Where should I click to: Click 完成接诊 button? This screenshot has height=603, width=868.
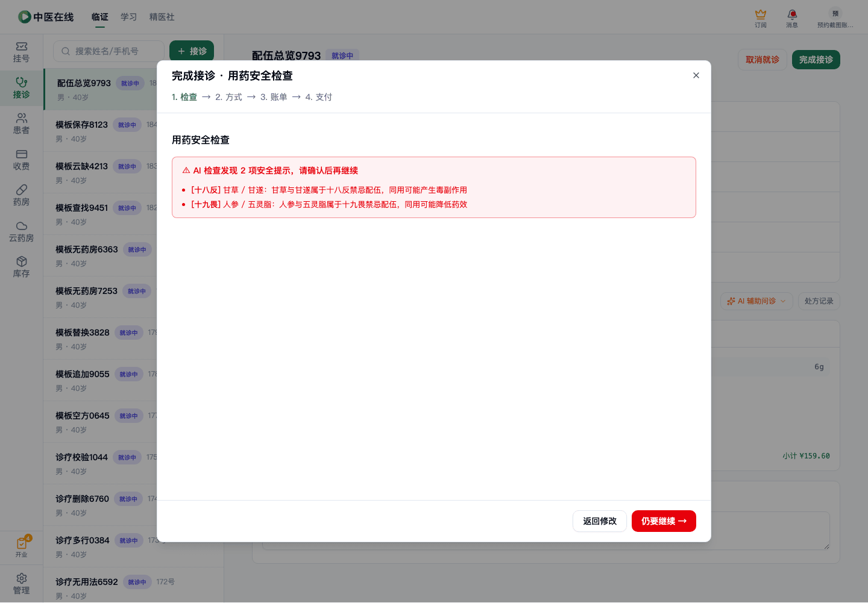click(816, 60)
